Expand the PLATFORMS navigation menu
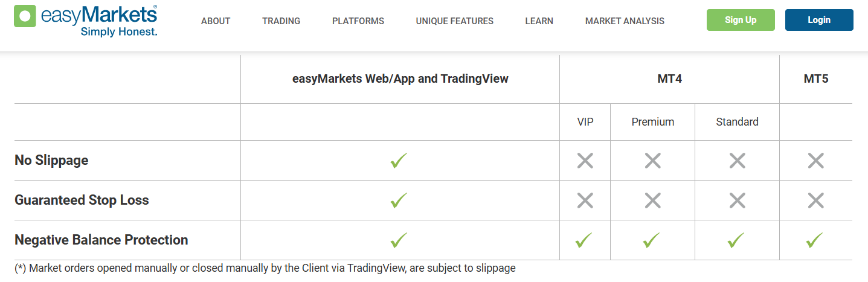This screenshot has width=868, height=282. (x=358, y=21)
